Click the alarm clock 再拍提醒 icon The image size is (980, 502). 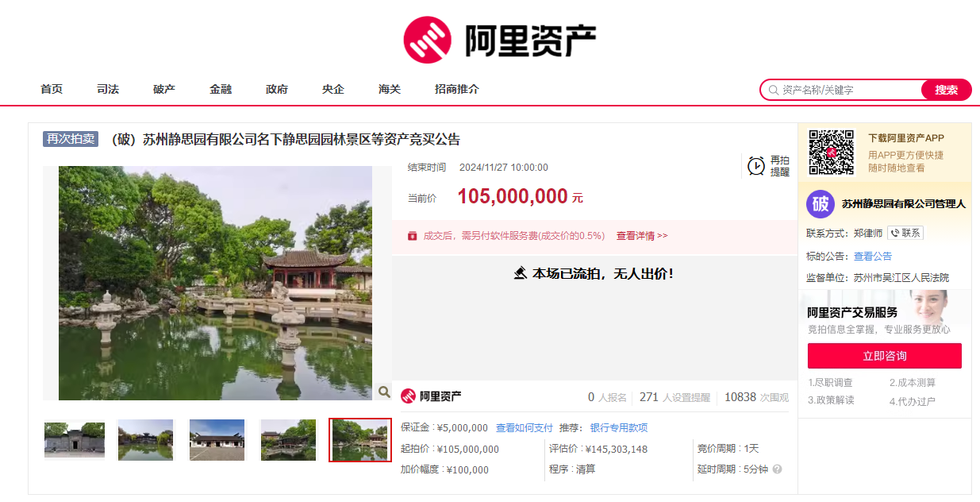756,165
